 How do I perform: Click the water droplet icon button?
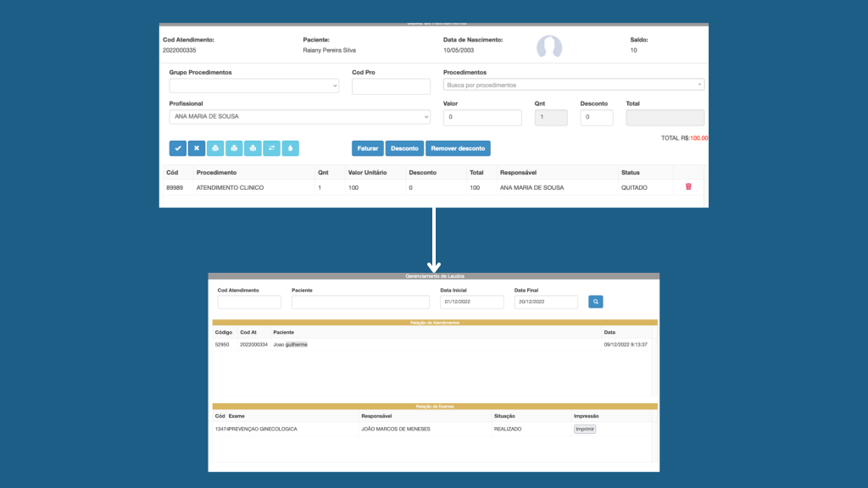click(290, 148)
